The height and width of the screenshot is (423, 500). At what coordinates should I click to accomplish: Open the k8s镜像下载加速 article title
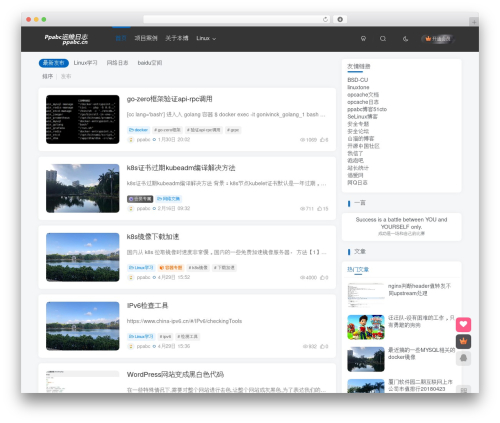coord(153,237)
